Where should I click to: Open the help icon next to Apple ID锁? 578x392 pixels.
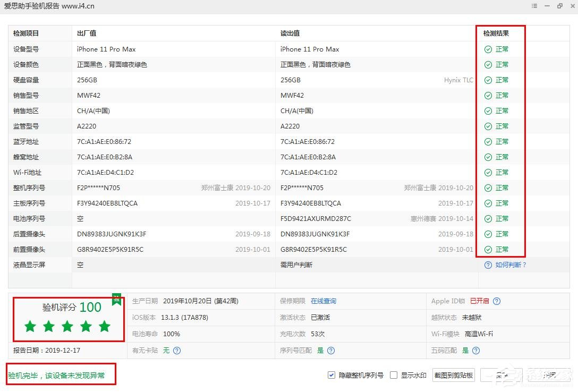[x=497, y=301]
